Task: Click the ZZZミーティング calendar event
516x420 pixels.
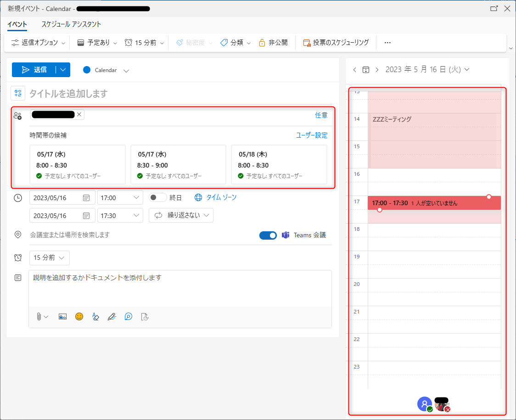Action: pyautogui.click(x=434, y=140)
